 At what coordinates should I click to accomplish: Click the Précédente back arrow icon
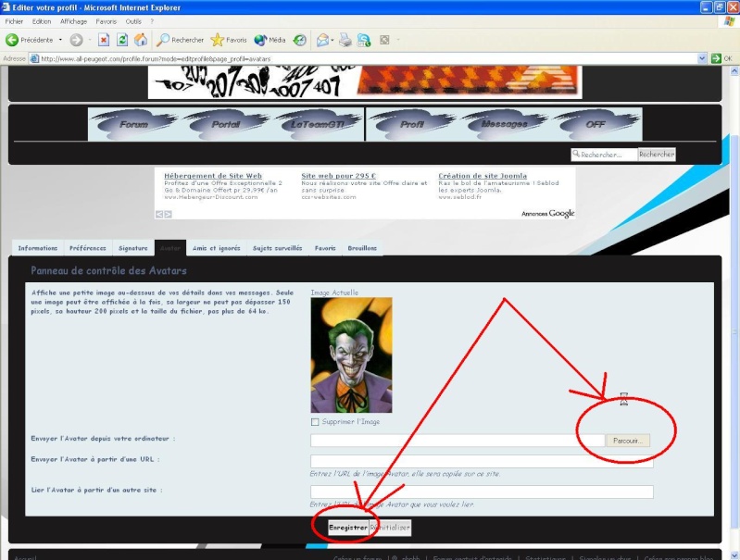pyautogui.click(x=12, y=40)
